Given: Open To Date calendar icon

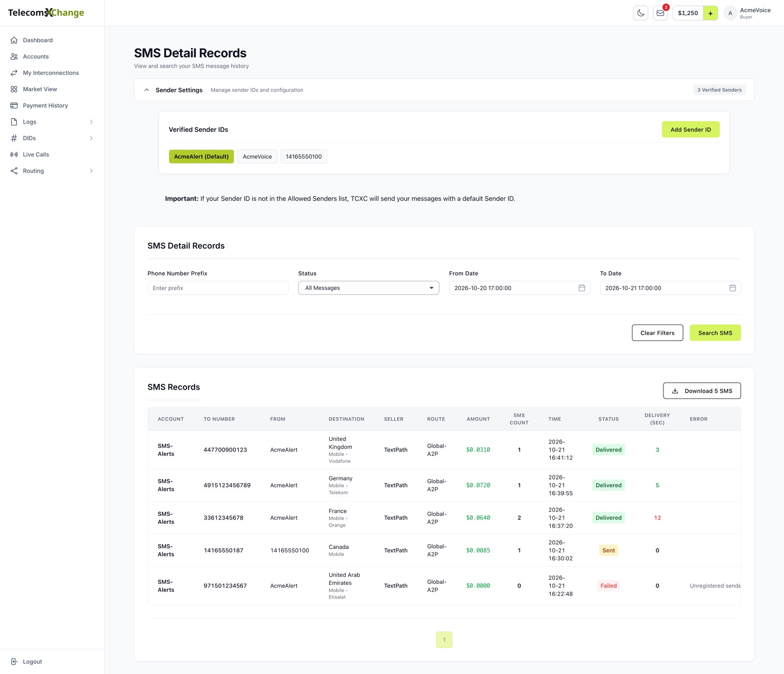Looking at the screenshot, I should (x=733, y=288).
